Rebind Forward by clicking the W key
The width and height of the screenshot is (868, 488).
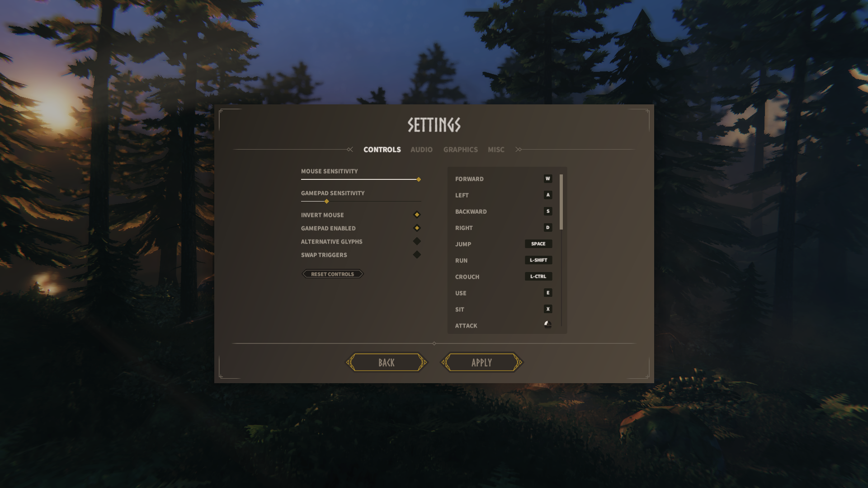point(547,178)
